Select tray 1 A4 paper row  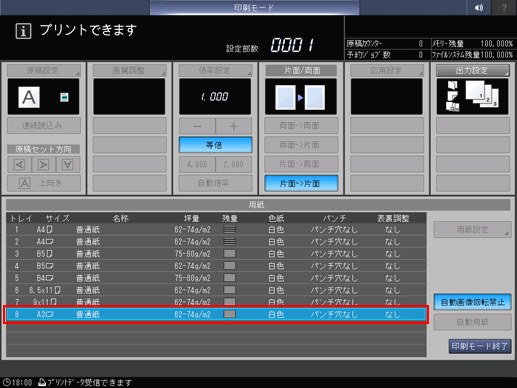216,230
